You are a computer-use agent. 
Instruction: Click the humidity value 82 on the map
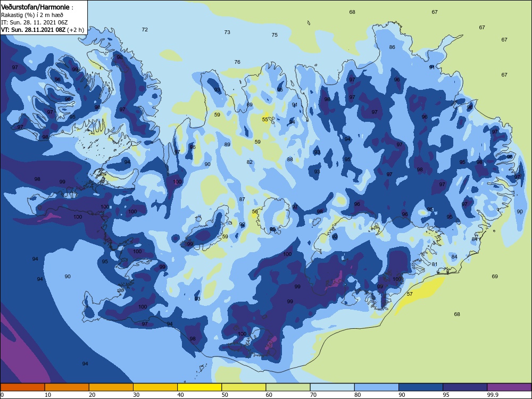click(x=250, y=162)
